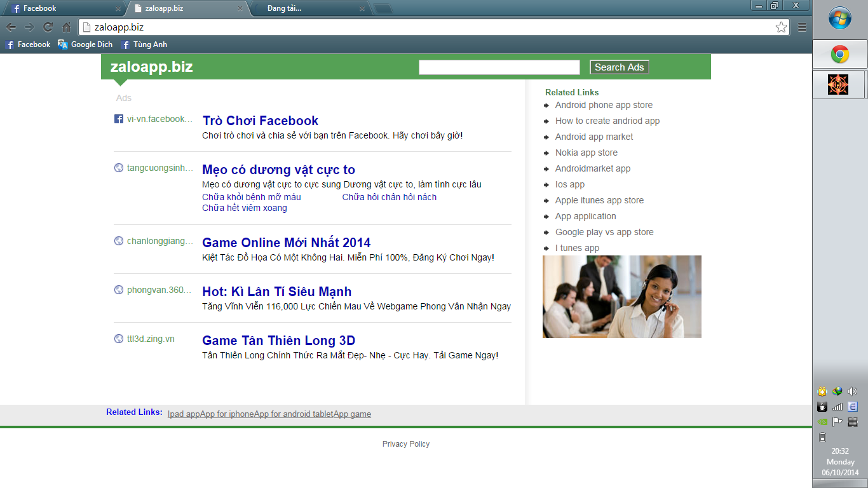Open Android app market link

pyautogui.click(x=594, y=137)
